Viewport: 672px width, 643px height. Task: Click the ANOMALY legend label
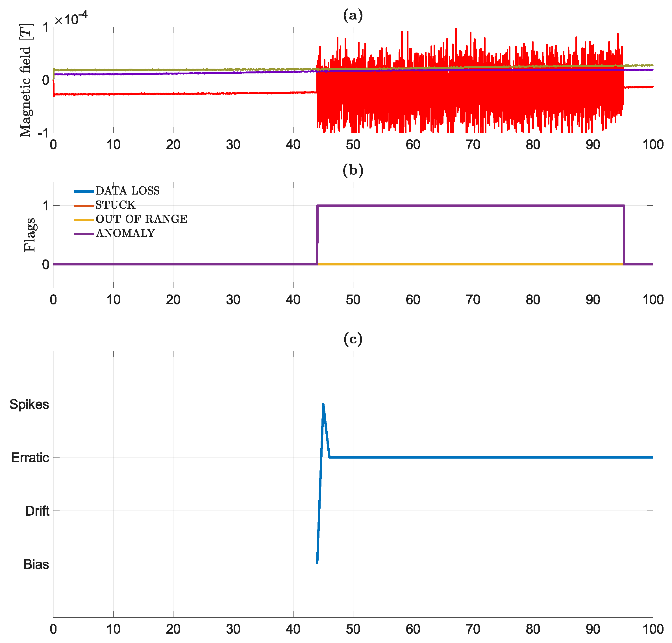coord(125,234)
